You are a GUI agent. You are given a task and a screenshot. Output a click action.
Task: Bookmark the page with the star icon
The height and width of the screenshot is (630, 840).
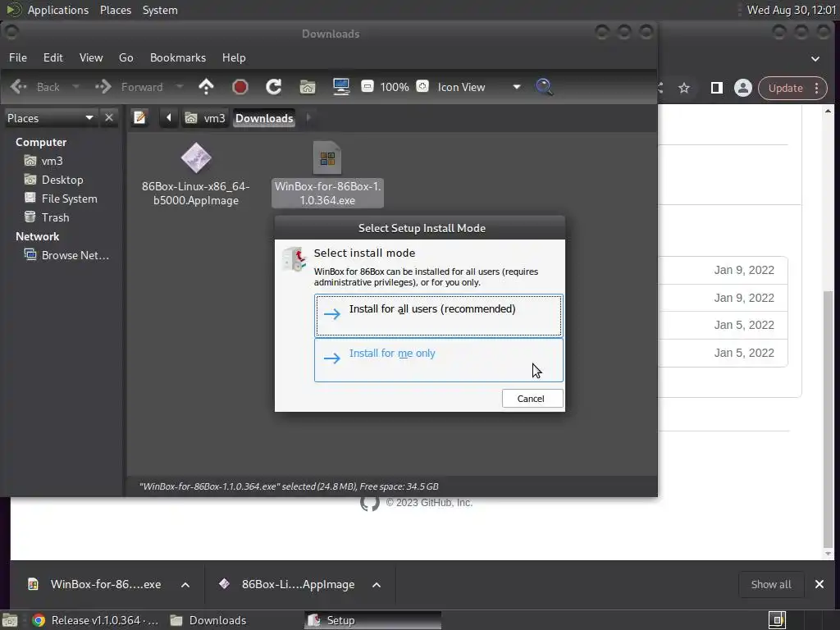684,88
